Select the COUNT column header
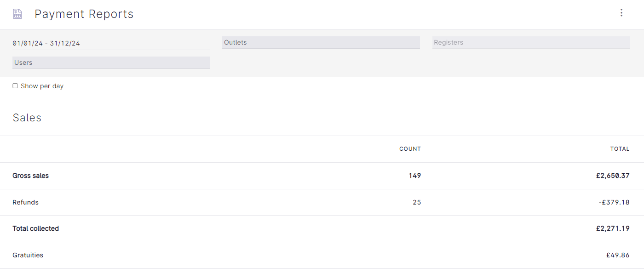The height and width of the screenshot is (273, 644). coord(409,149)
